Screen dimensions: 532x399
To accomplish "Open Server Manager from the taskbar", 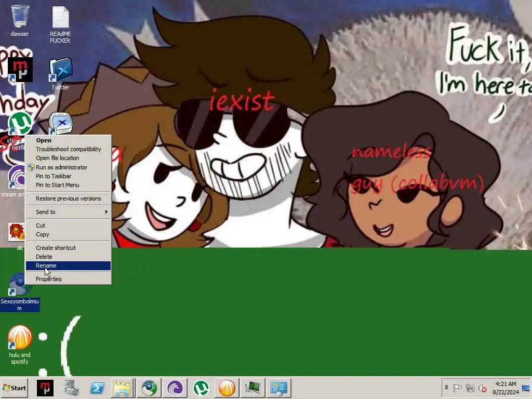I will click(x=71, y=388).
